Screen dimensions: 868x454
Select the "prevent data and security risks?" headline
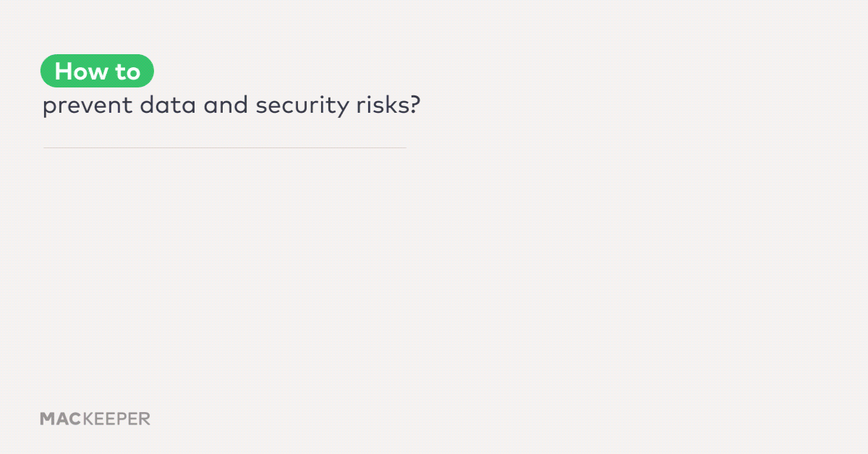pyautogui.click(x=231, y=106)
